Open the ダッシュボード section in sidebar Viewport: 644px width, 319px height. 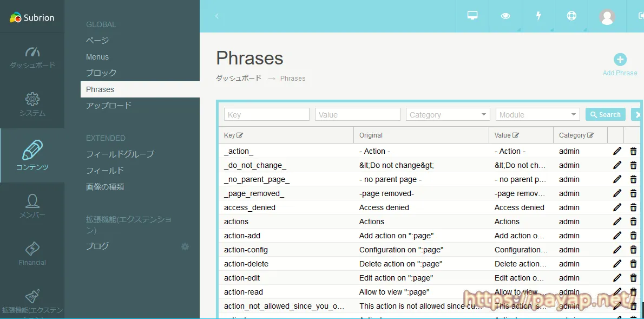32,57
